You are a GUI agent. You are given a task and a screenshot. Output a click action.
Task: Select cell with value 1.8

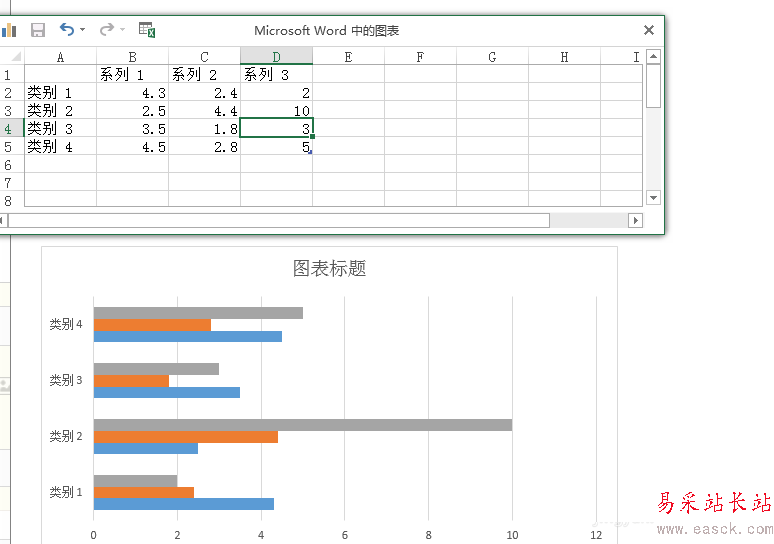(204, 128)
